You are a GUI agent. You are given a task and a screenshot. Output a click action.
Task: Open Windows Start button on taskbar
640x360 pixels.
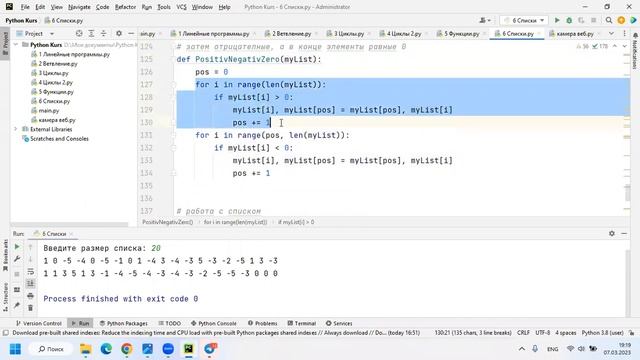[x=16, y=349]
